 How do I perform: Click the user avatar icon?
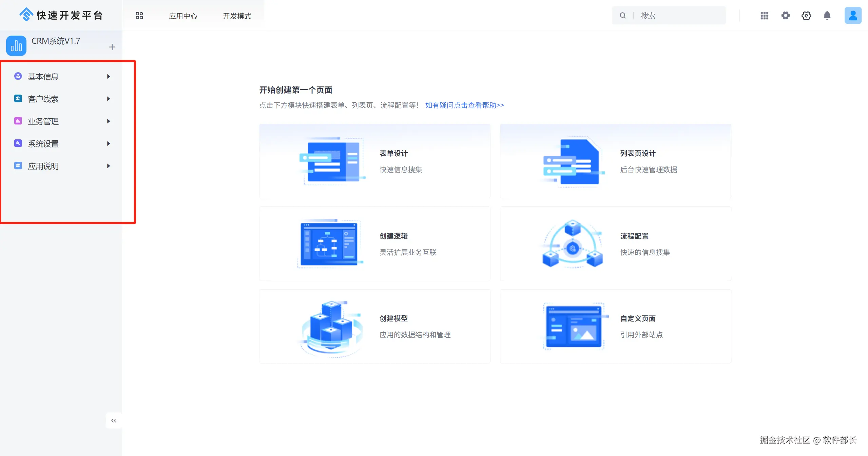point(852,16)
